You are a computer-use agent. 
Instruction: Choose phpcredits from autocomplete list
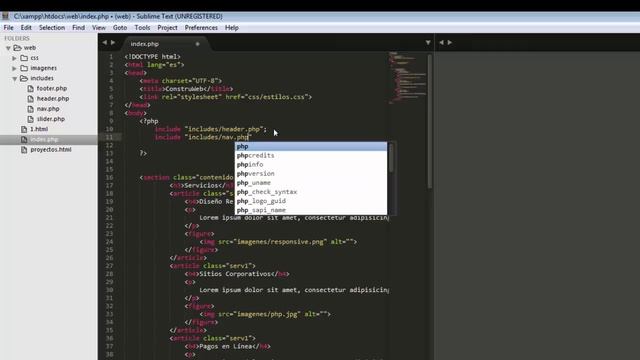click(x=311, y=156)
